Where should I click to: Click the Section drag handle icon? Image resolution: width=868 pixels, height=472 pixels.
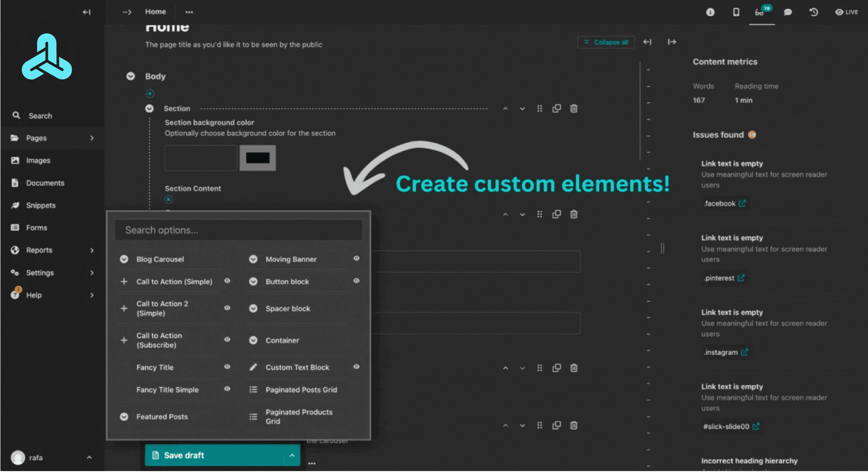[539, 109]
